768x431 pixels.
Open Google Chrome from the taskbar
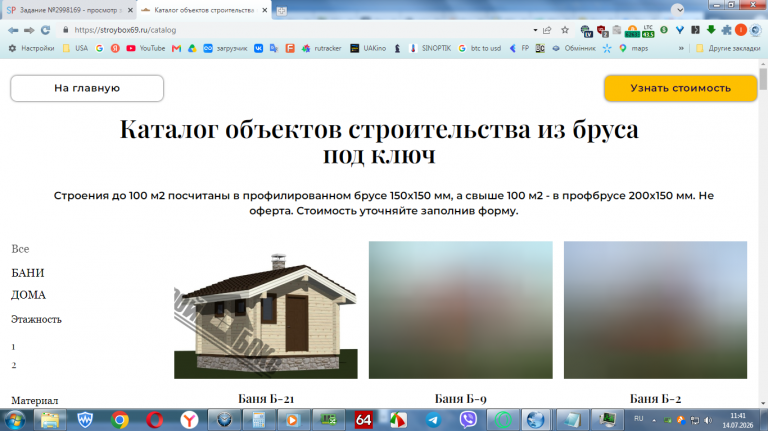click(120, 420)
